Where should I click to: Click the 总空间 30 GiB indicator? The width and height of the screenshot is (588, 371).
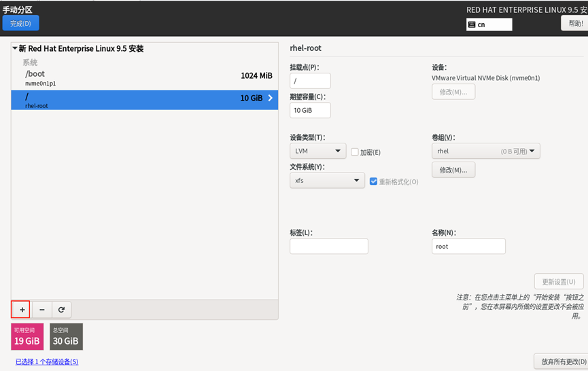tap(66, 336)
